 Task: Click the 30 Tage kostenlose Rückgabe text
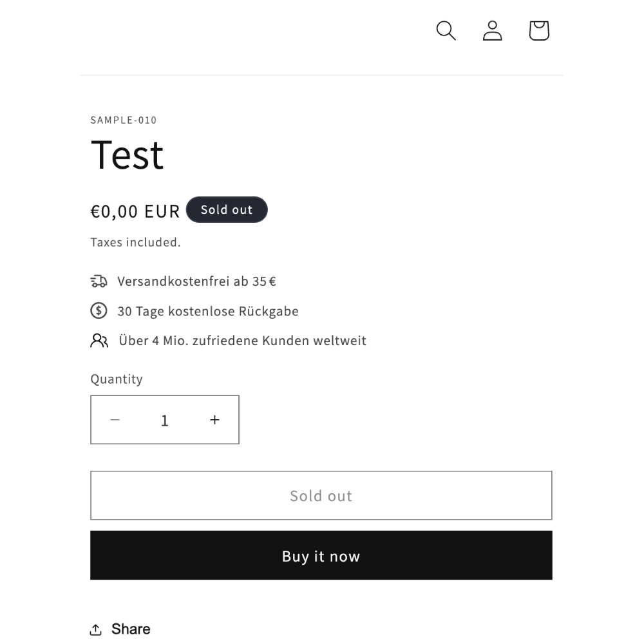coord(208,311)
